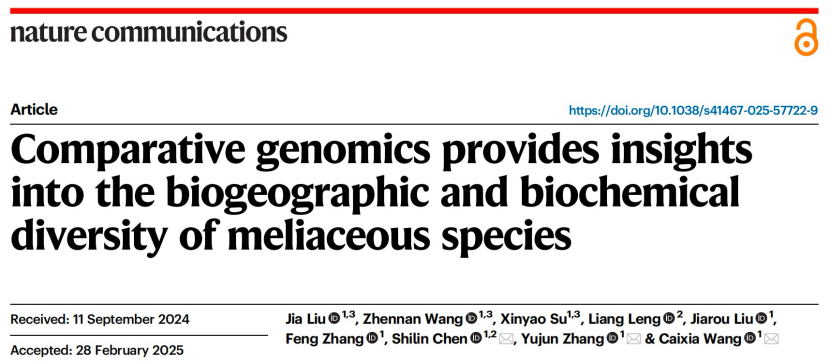Image resolution: width=831 pixels, height=362 pixels.
Task: Click the affiliation superscript 2 after Liang Leng
Action: (x=679, y=316)
